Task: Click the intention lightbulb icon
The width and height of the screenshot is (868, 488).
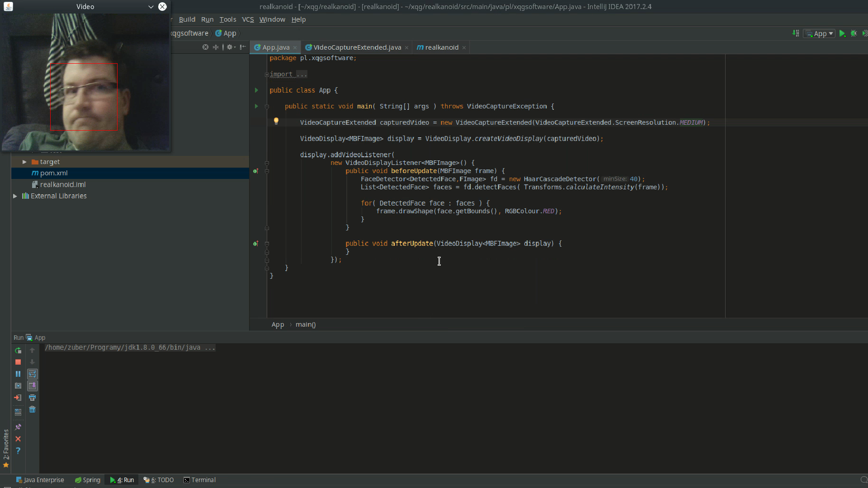Action: click(x=276, y=121)
